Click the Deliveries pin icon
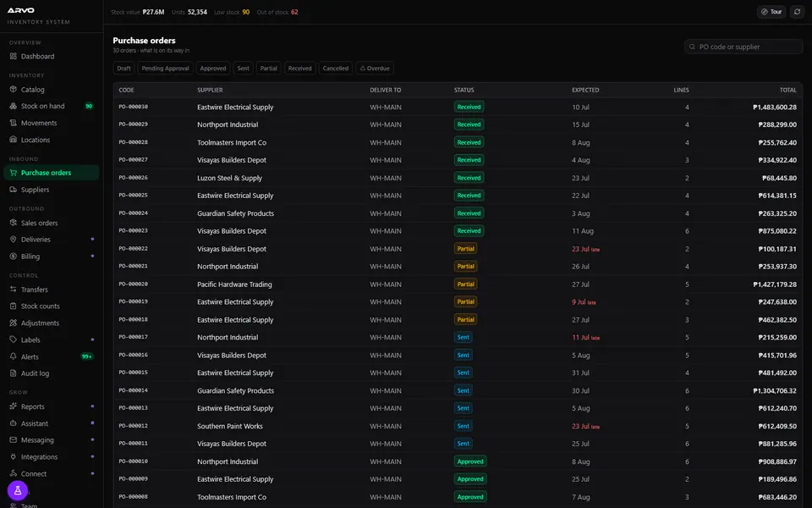The image size is (812, 508). click(x=13, y=240)
